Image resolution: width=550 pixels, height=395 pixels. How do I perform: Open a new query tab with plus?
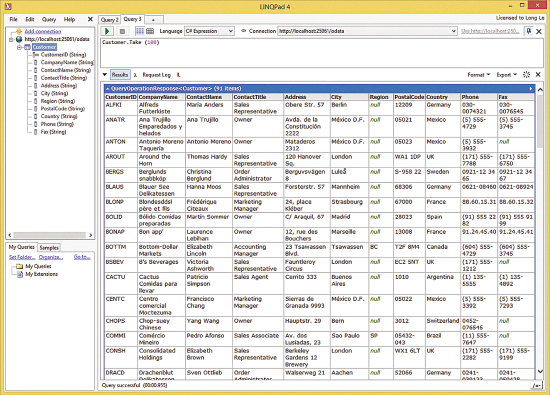[153, 20]
